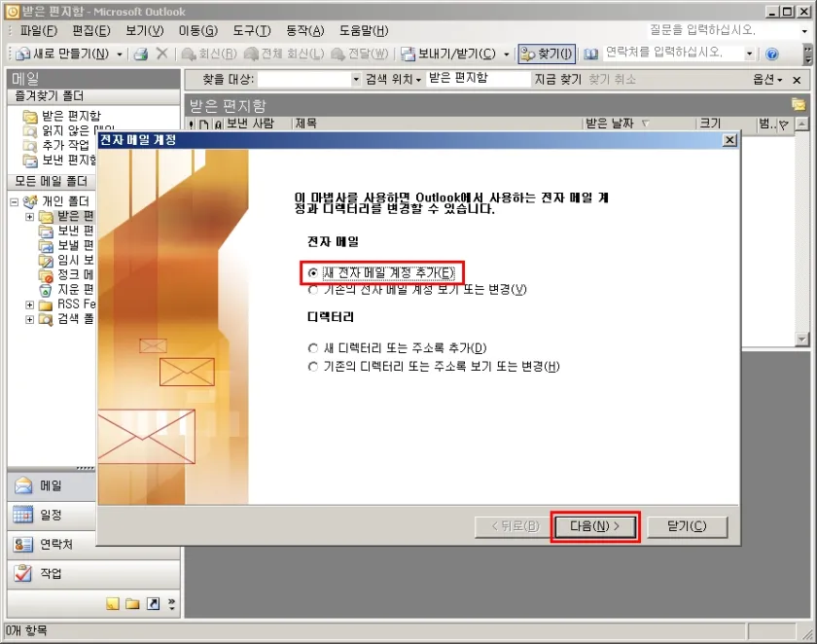
Task: Click the address book icon
Action: (x=590, y=54)
